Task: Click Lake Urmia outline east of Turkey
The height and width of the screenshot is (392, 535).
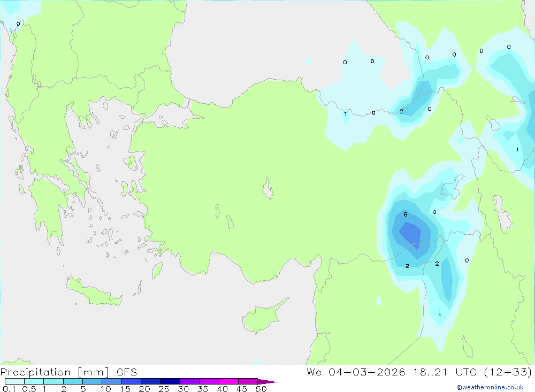Action: (502, 213)
